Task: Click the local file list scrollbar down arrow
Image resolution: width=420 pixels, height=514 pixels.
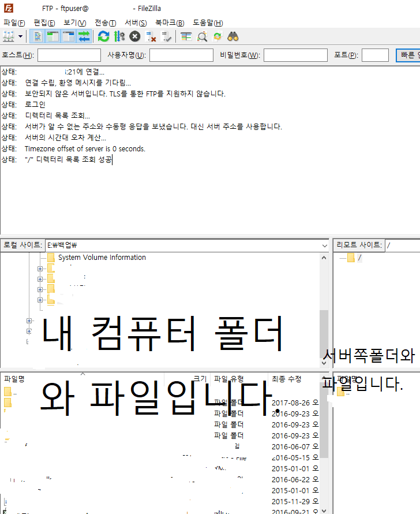Action: tap(324, 511)
